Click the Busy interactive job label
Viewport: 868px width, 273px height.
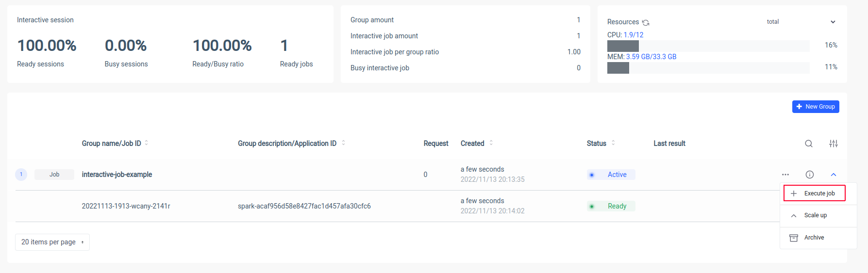(x=380, y=68)
